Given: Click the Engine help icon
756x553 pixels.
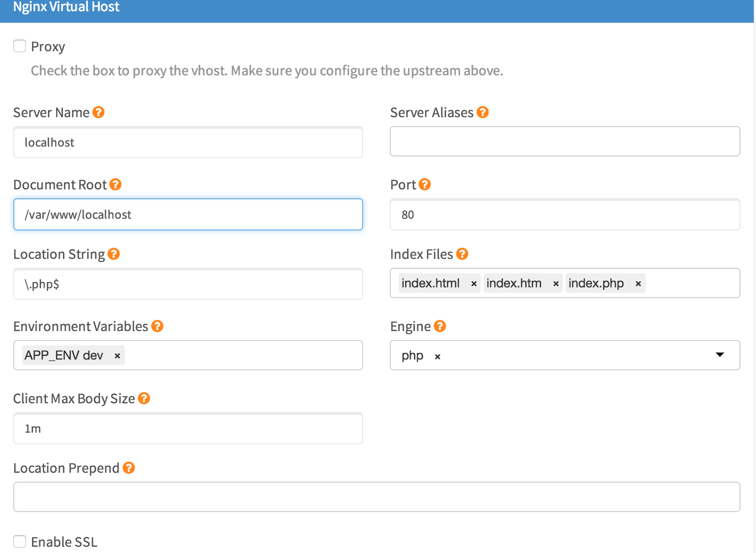Looking at the screenshot, I should pyautogui.click(x=440, y=326).
